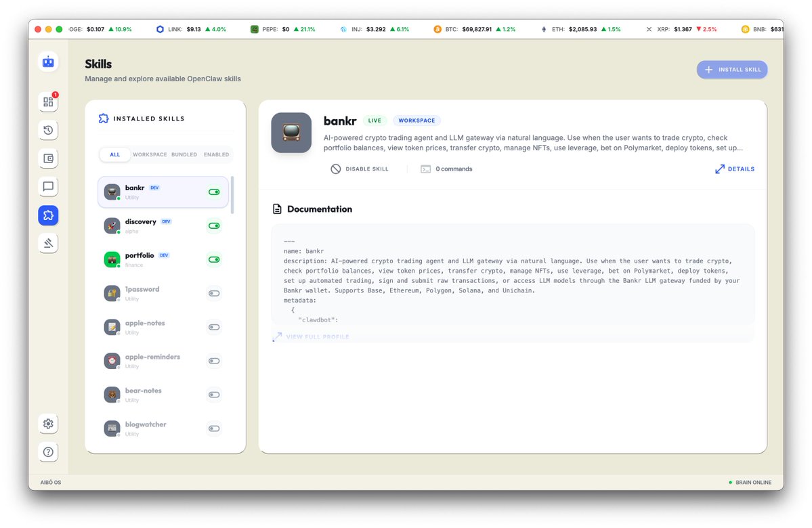The width and height of the screenshot is (812, 528).
Task: Click the portfolio green skill icon
Action: click(112, 259)
